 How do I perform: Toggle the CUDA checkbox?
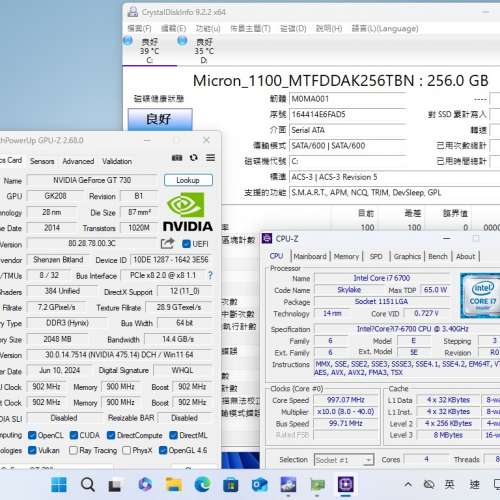click(x=74, y=435)
